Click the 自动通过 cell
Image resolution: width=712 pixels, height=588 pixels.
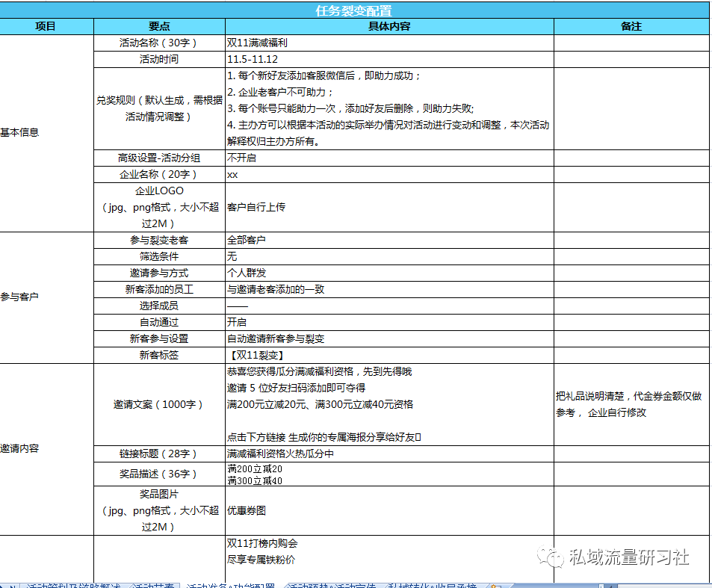click(x=159, y=322)
